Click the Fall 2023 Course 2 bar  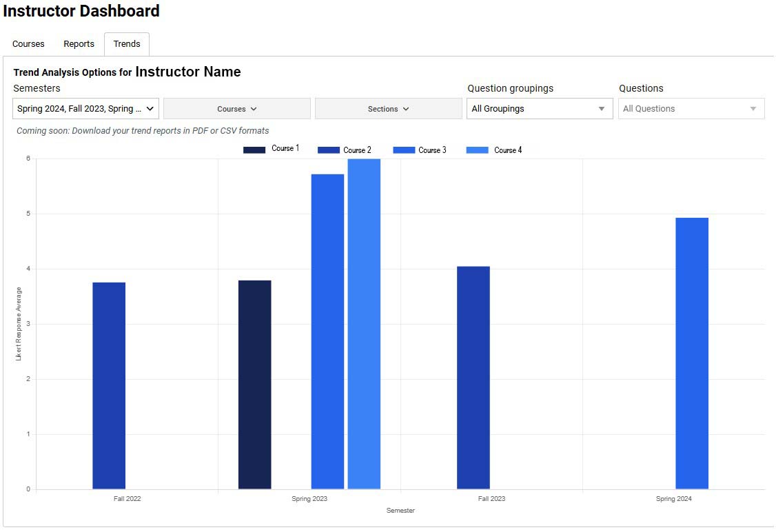[473, 378]
